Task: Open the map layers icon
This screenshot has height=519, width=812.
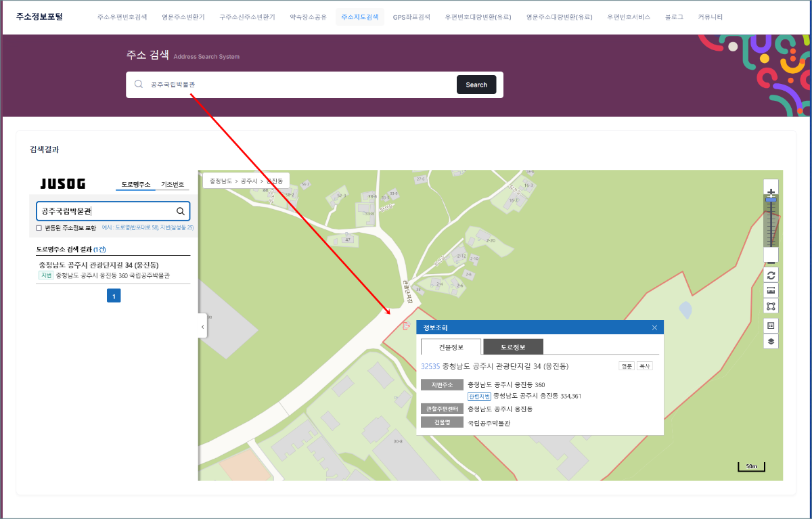Action: [771, 341]
